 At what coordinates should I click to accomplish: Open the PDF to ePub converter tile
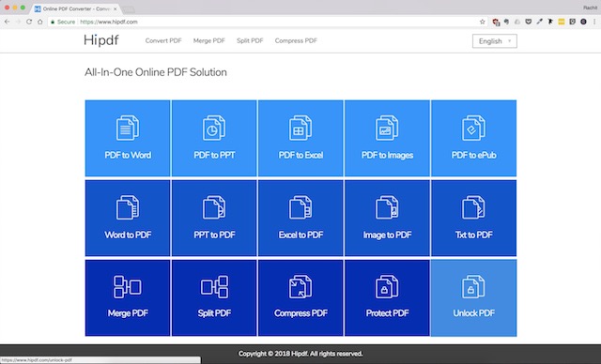[x=473, y=138]
